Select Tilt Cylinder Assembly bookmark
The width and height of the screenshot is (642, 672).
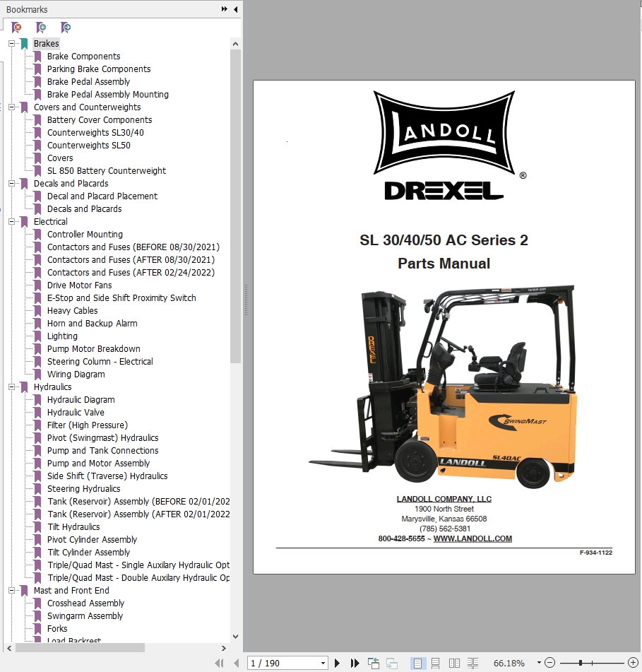89,553
